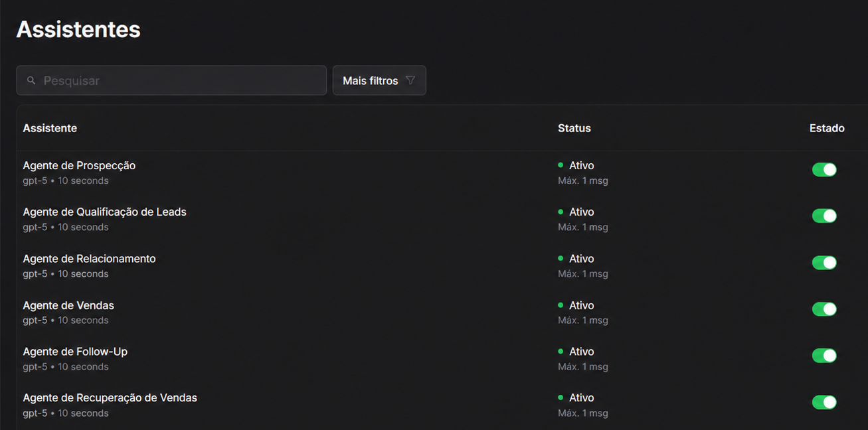Click the funnel filter icon
Image resolution: width=868 pixels, height=430 pixels.
tap(410, 80)
